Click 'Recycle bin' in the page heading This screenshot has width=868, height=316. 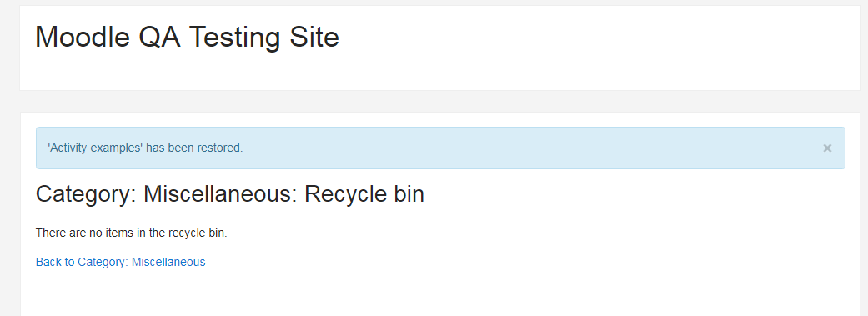(x=364, y=194)
